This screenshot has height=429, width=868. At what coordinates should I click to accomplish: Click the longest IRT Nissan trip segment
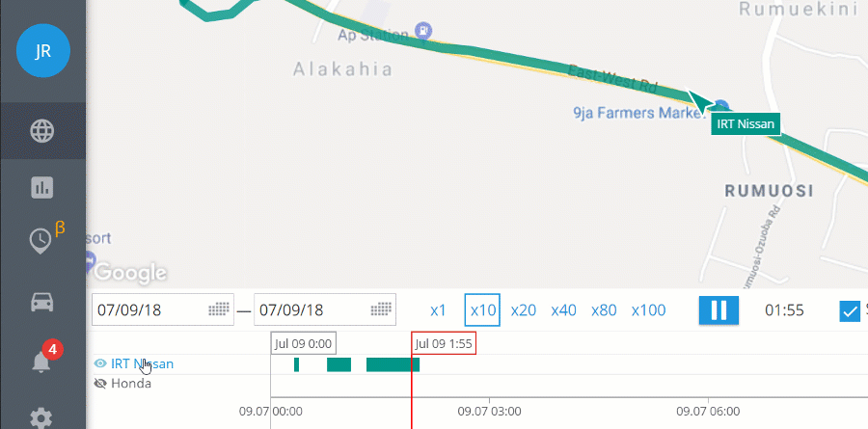[x=393, y=364]
